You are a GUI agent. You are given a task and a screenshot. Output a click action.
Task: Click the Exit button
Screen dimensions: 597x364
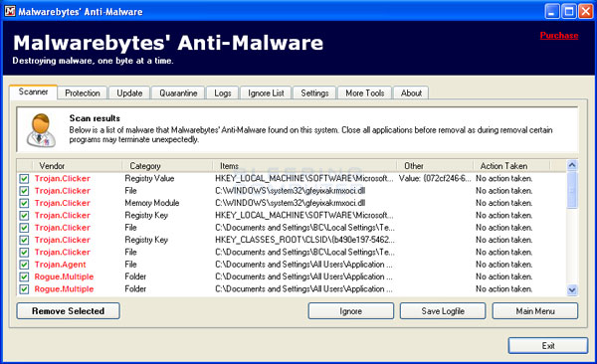(548, 346)
